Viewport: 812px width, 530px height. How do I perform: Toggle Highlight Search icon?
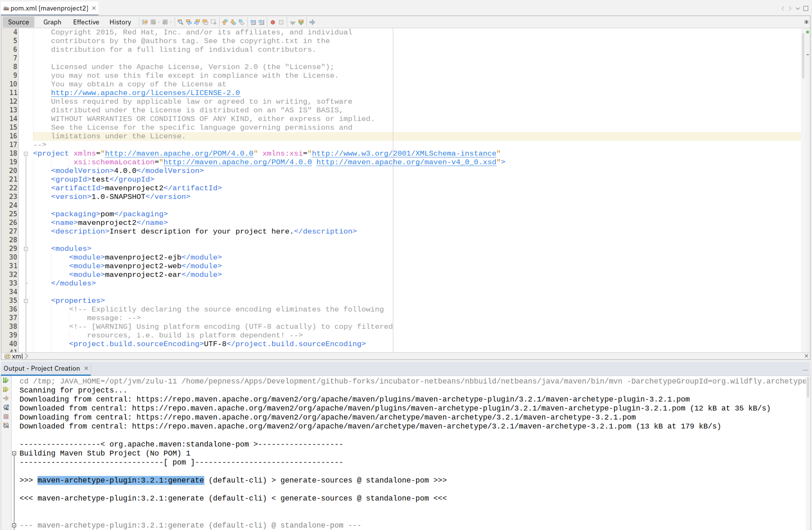pos(205,22)
